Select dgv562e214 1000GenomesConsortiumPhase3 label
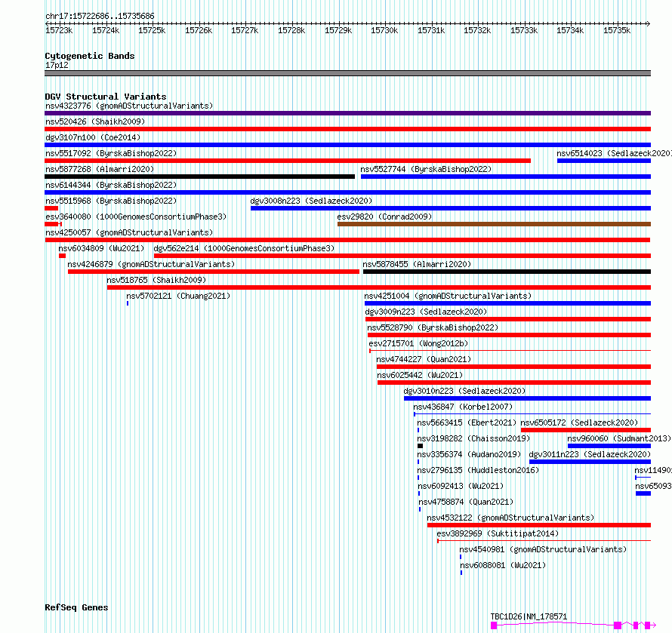The width and height of the screenshot is (672, 633). point(244,248)
